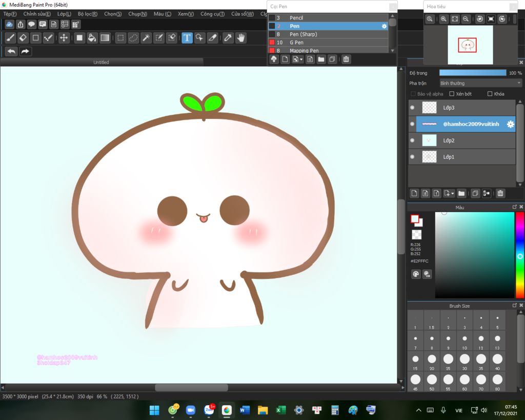525x420 pixels.
Task: Select the Hand pan tool
Action: (x=241, y=38)
